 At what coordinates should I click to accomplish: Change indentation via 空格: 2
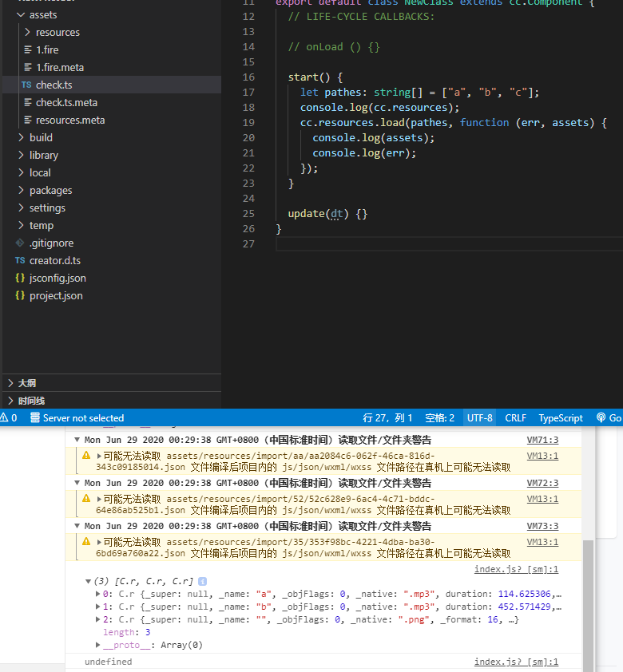click(439, 418)
